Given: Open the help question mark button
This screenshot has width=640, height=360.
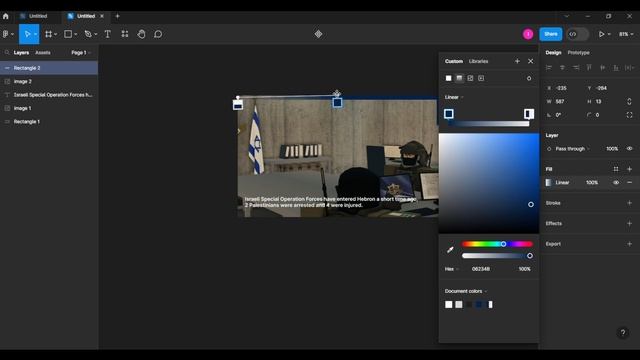Looking at the screenshot, I should (623, 333).
